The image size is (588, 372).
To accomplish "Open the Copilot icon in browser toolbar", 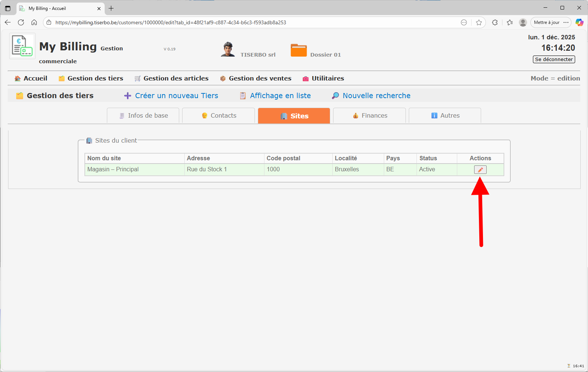I will [579, 22].
